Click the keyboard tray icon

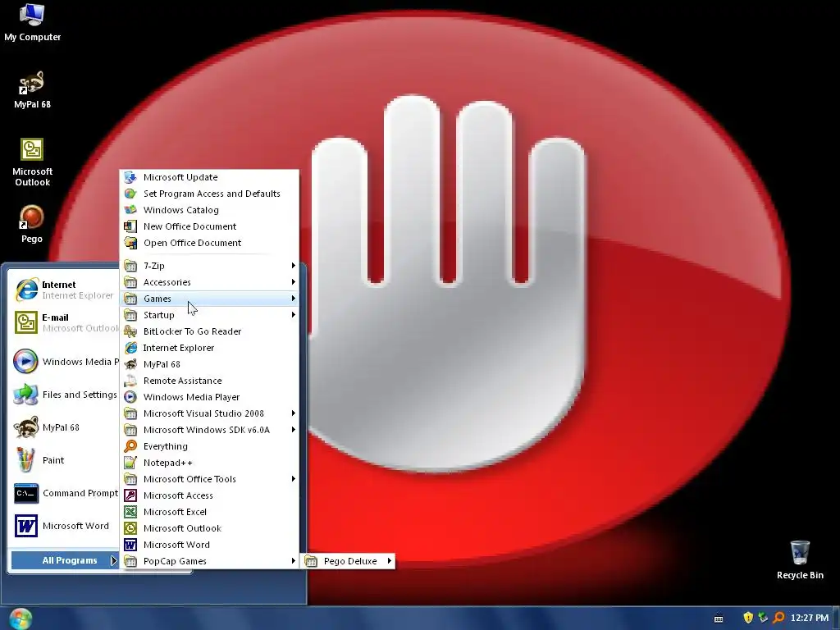[x=719, y=619]
